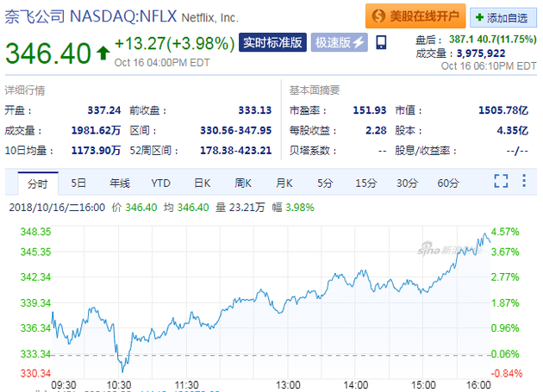Click after-hours volume 3,975,922
Viewport: 543px width, 392px height.
coord(481,53)
